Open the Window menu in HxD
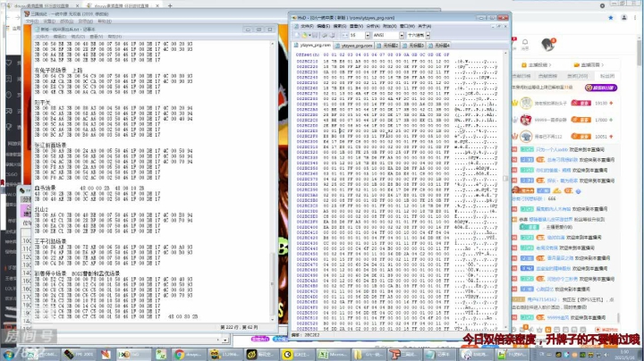This screenshot has width=644, height=361. 407,26
